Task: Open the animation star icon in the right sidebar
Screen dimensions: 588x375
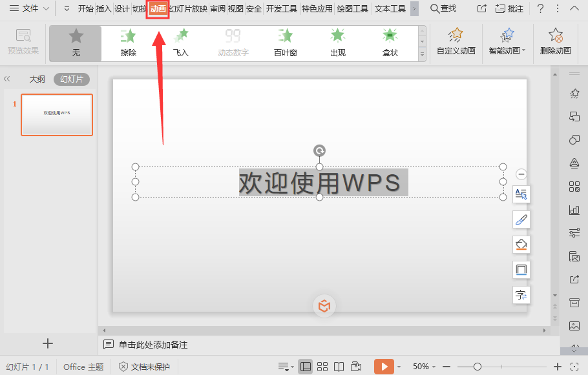Action: (x=574, y=94)
